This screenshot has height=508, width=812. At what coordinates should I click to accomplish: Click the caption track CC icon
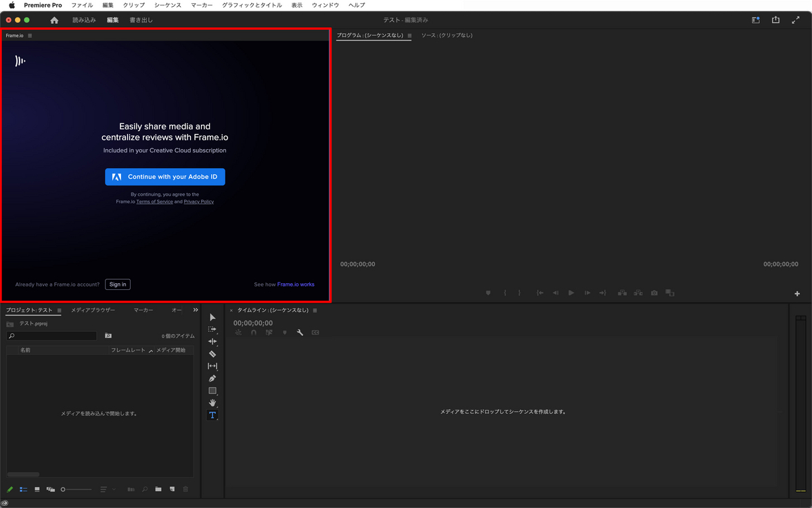[315, 333]
